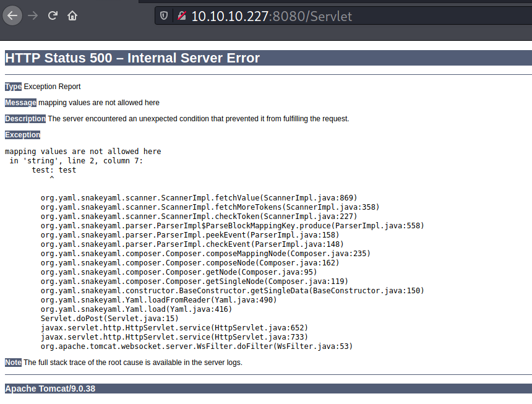Image resolution: width=532 pixels, height=404 pixels.
Task: Click the Type label
Action: [13, 87]
